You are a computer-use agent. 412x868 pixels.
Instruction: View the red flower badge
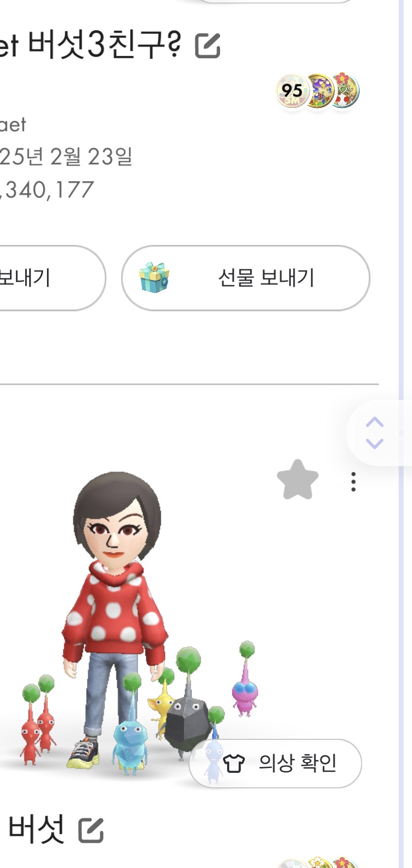345,91
